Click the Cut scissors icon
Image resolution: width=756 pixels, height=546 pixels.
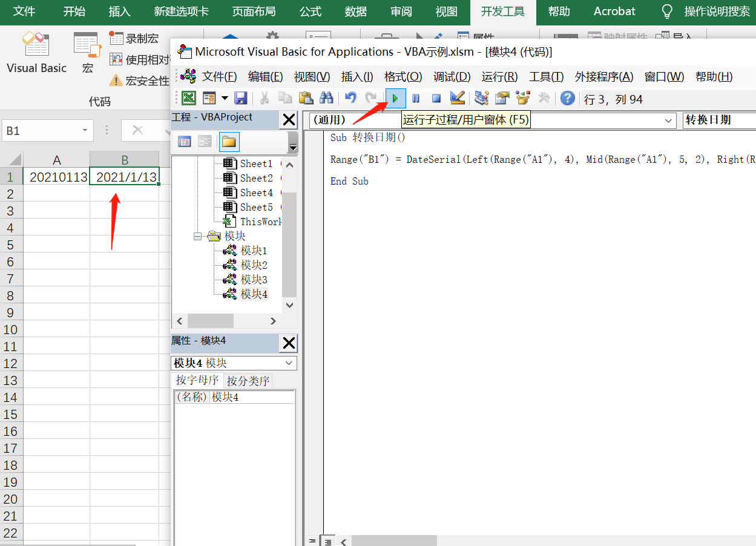(x=265, y=98)
